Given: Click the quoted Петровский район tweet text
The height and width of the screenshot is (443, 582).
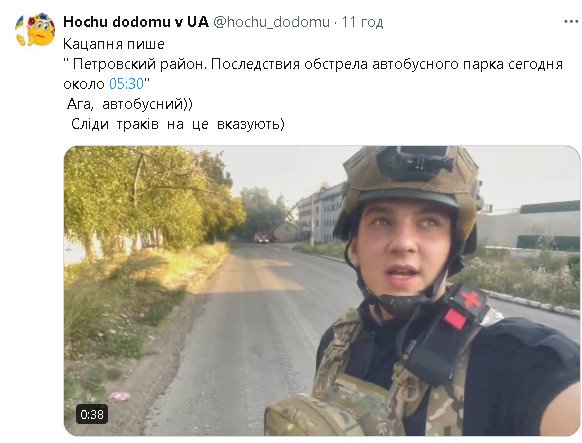Looking at the screenshot, I should (x=313, y=74).
